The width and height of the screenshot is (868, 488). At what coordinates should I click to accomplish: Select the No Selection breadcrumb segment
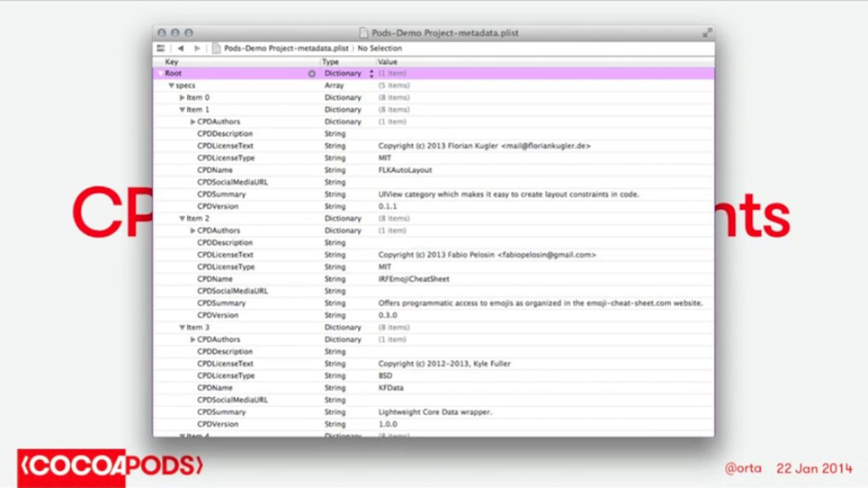click(x=379, y=48)
